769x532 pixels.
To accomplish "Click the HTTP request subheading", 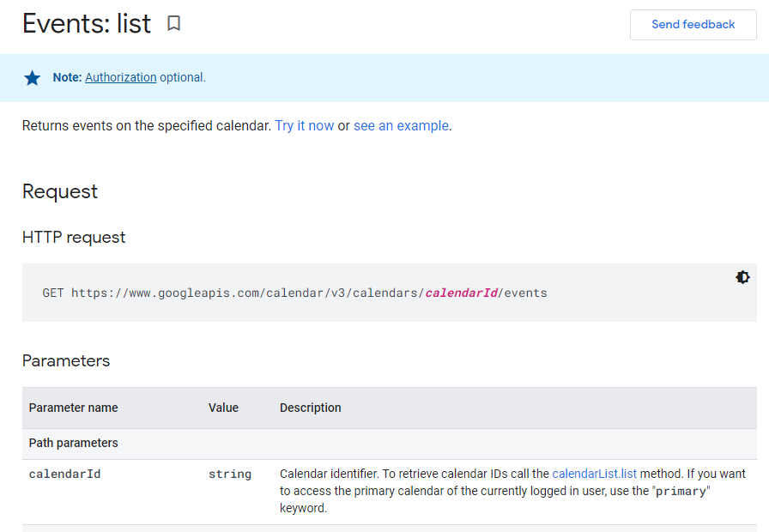I will [x=74, y=238].
